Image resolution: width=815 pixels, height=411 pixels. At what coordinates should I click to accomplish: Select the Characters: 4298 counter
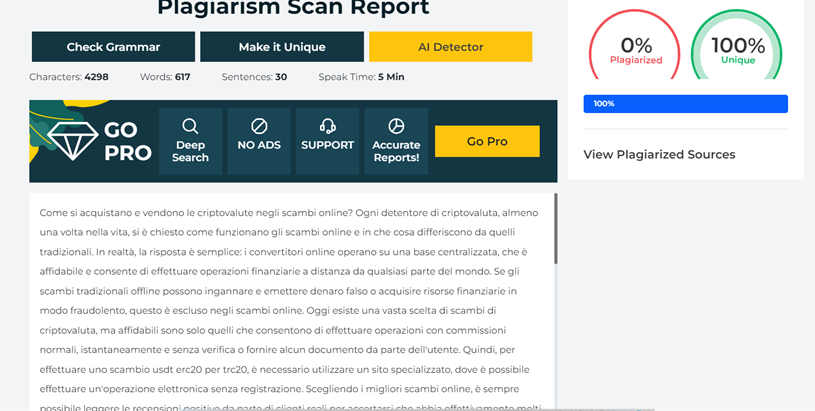coord(69,77)
